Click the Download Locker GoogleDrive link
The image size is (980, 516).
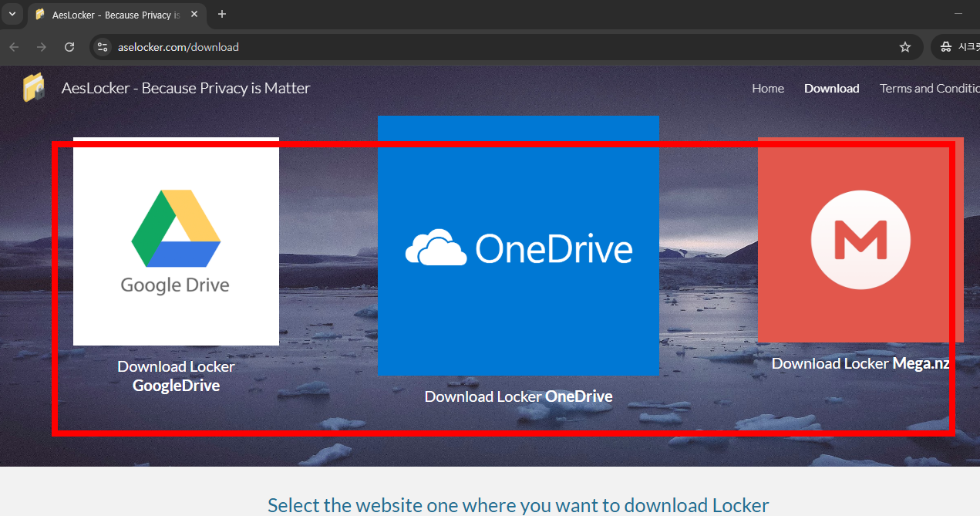[x=176, y=376]
